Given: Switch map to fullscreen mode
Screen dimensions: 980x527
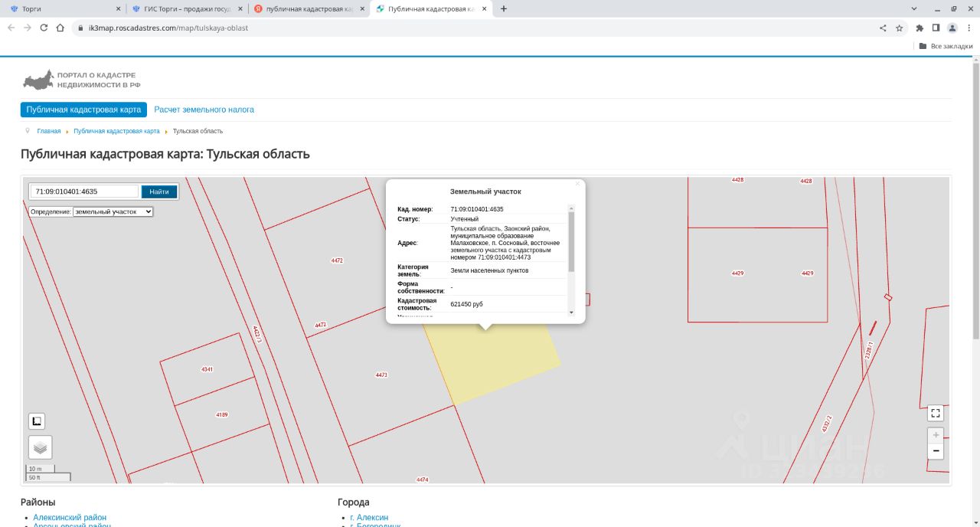Looking at the screenshot, I should pyautogui.click(x=936, y=413).
